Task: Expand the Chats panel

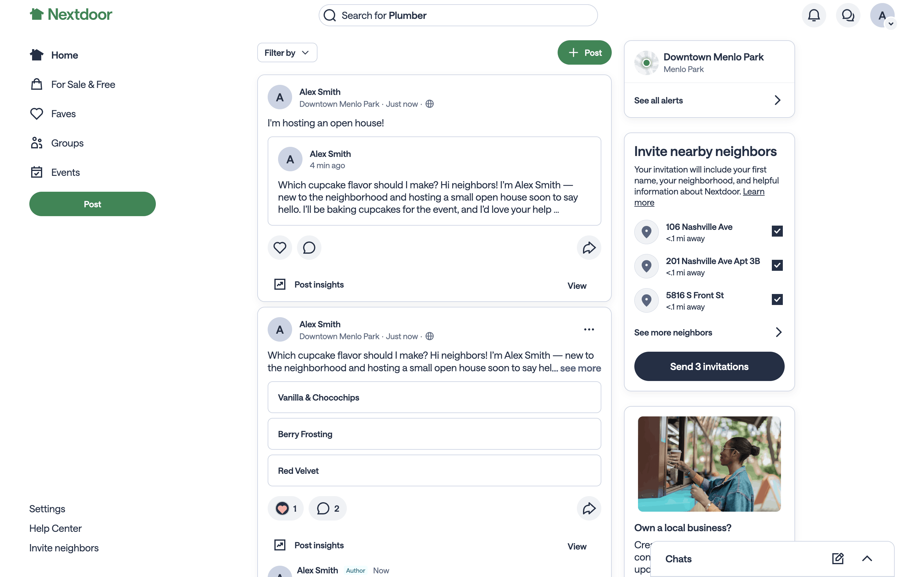Action: pyautogui.click(x=867, y=559)
